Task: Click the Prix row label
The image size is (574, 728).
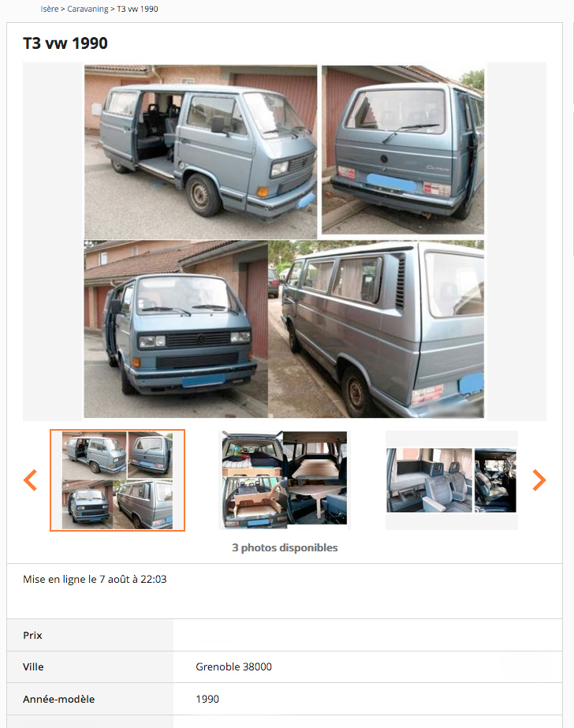Action: (x=32, y=635)
